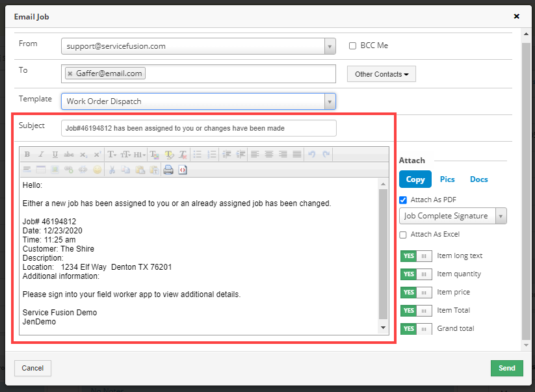Toggle Item quantity switch

coord(416,274)
